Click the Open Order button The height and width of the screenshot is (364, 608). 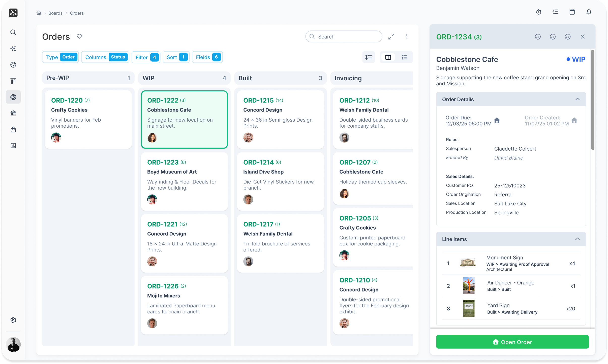pyautogui.click(x=512, y=342)
